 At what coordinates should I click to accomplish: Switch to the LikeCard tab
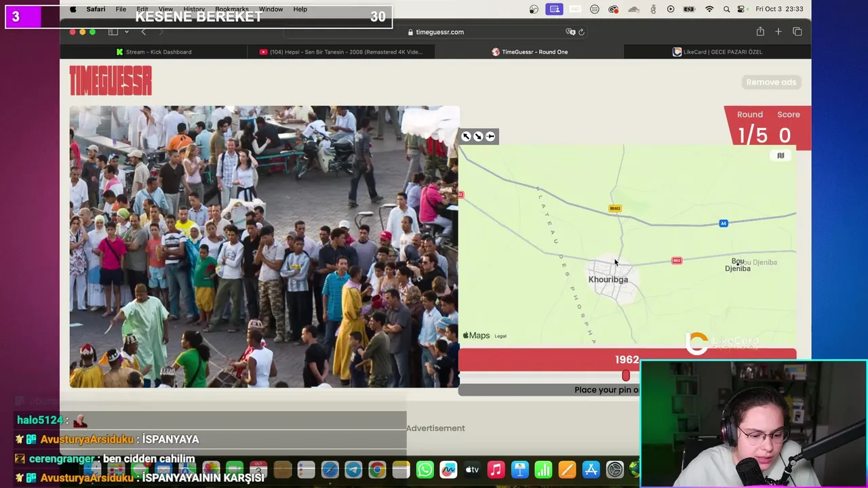[x=717, y=52]
